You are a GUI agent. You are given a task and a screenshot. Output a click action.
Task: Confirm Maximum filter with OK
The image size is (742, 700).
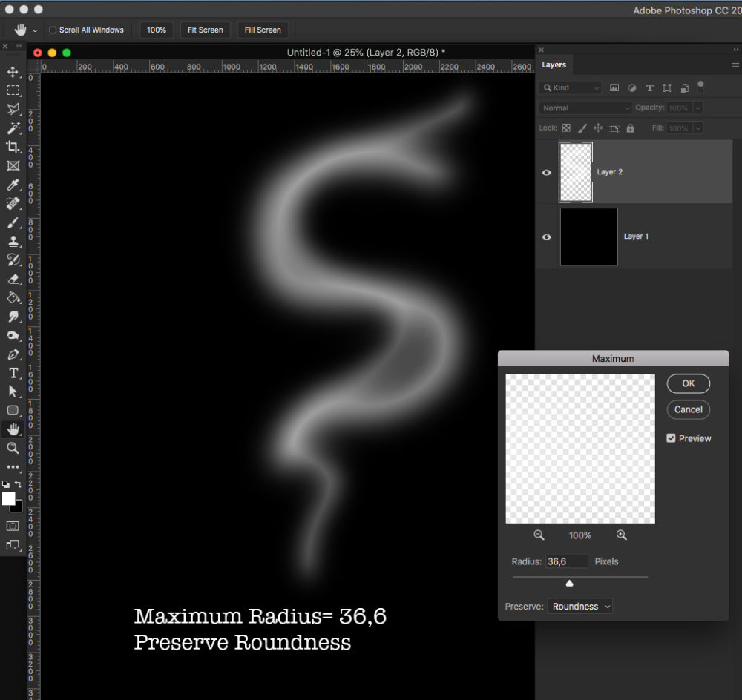pyautogui.click(x=688, y=383)
